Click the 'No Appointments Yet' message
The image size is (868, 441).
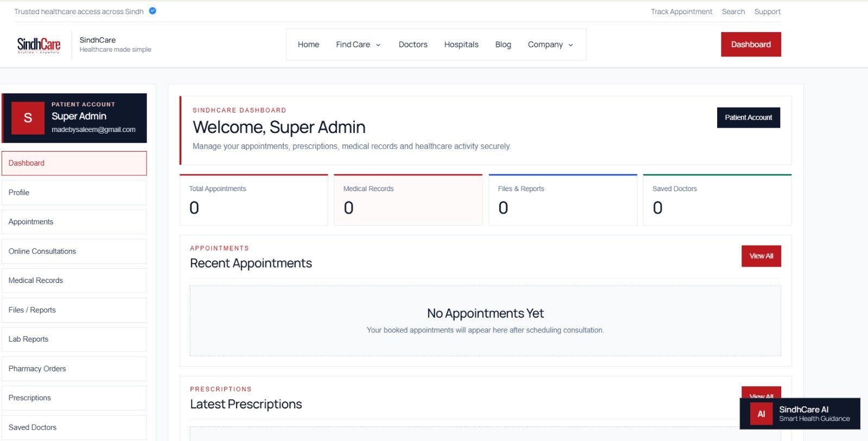(x=485, y=313)
